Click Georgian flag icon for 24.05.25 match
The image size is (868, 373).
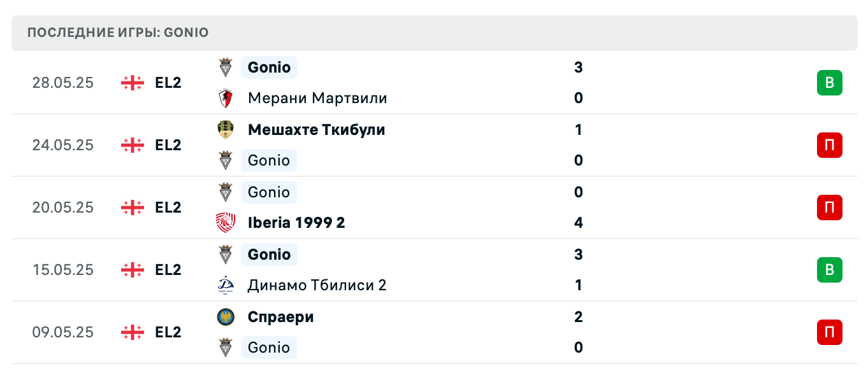(x=133, y=145)
